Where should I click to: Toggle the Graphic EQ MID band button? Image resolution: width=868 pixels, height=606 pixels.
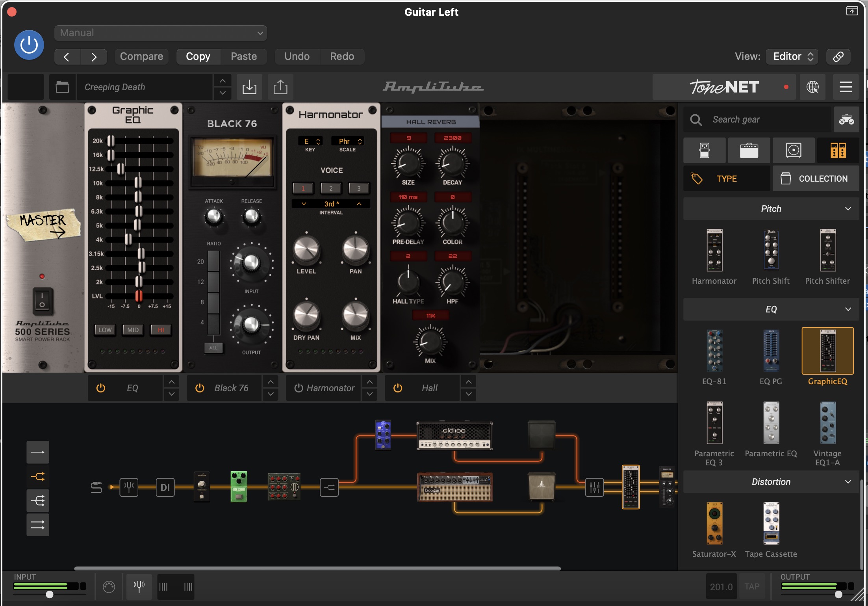tap(133, 330)
